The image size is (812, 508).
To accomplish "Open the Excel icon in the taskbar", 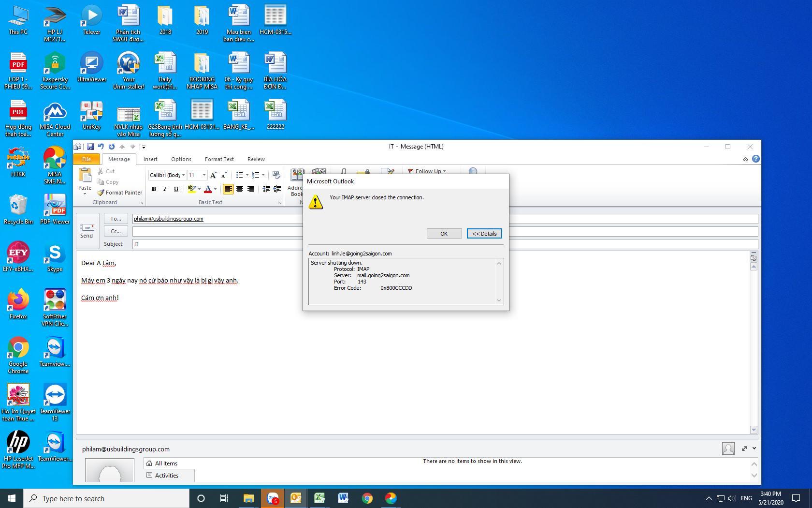I will tap(319, 498).
